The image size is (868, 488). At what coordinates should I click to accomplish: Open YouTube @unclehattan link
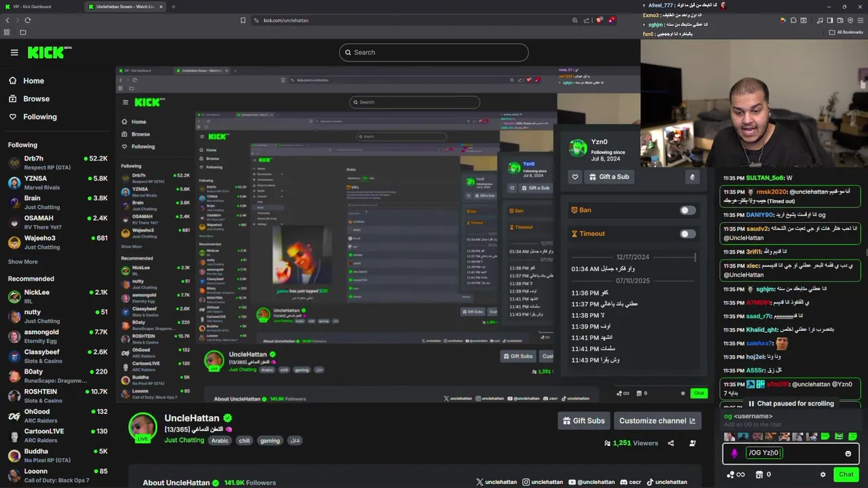click(x=591, y=482)
